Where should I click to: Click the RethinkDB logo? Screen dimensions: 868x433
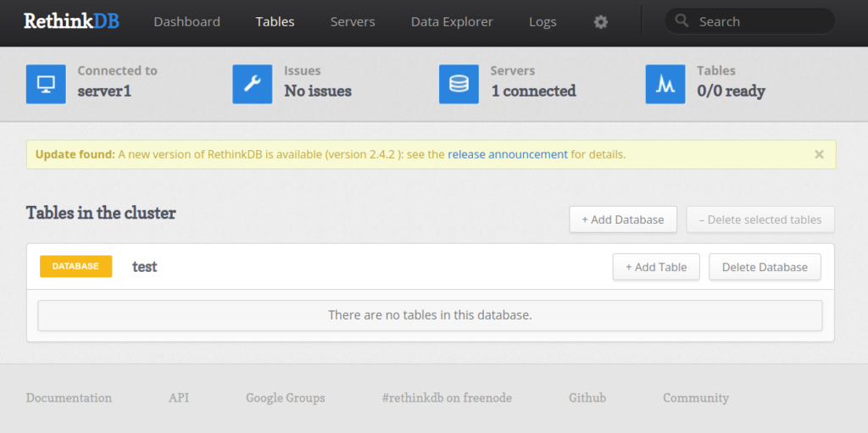71,21
